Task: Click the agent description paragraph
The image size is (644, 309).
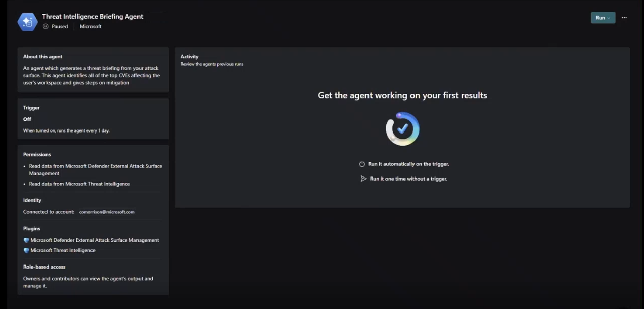Action: pyautogui.click(x=91, y=75)
